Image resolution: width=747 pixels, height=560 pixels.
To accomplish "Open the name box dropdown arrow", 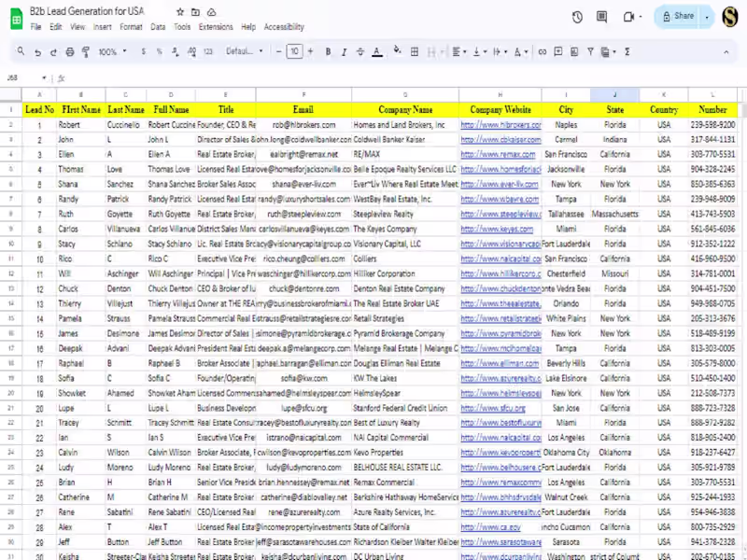I will (44, 77).
